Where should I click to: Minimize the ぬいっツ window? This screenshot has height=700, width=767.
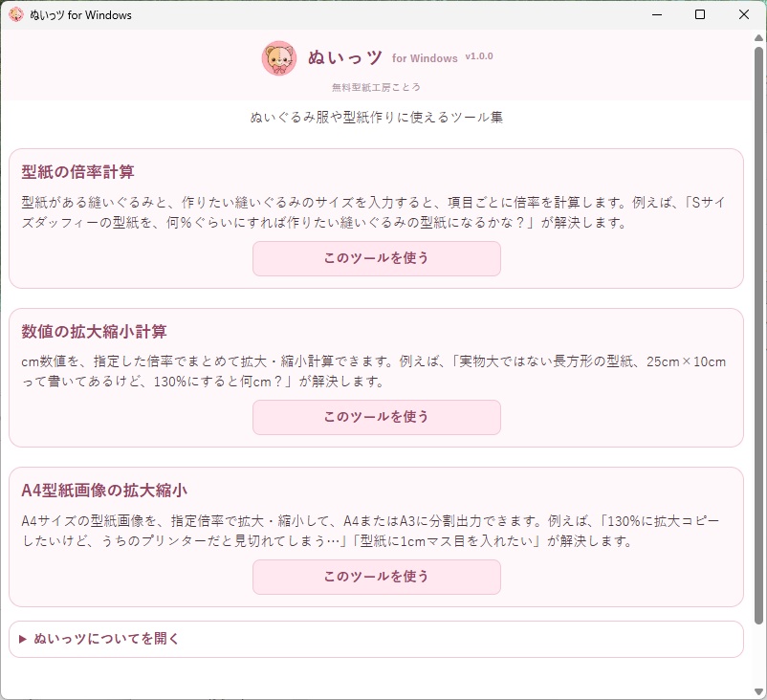[x=657, y=14]
